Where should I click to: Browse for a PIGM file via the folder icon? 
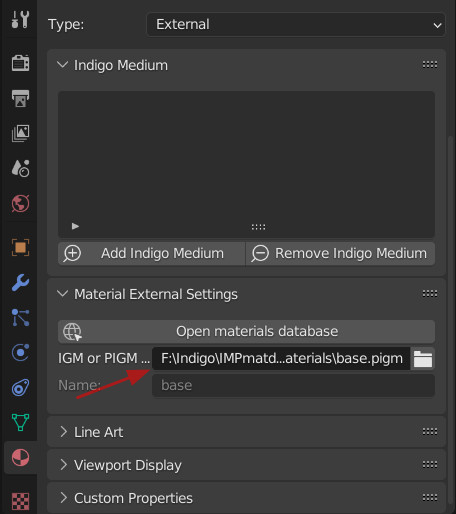pos(423,359)
